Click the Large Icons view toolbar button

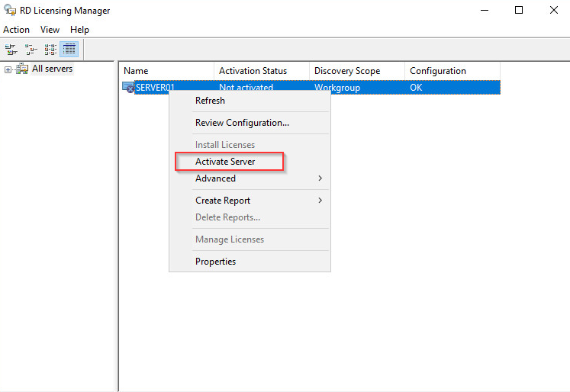click(11, 50)
